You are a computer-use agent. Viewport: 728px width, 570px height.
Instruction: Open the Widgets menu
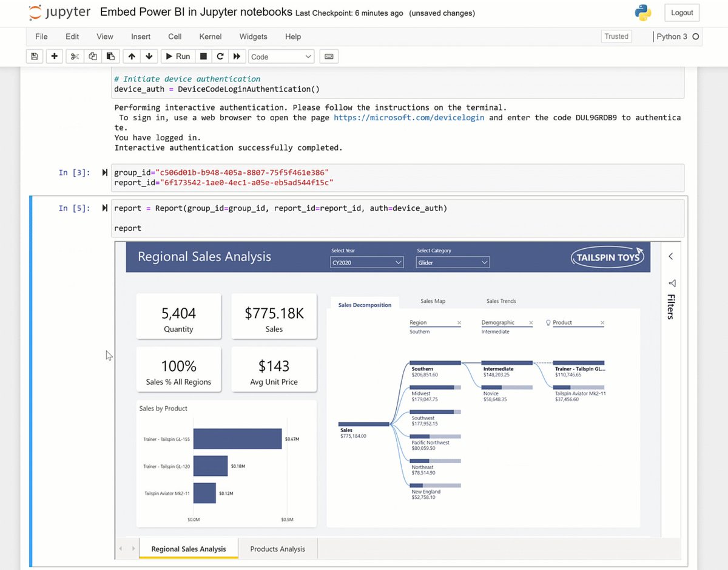[x=253, y=36]
